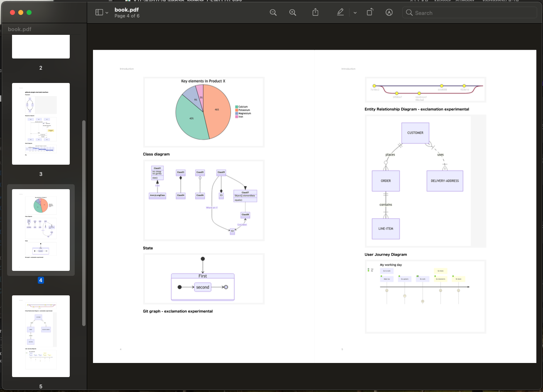Screen dimensions: 543x392
Task: Click the Iron legend color swatch
Action: click(x=237, y=117)
